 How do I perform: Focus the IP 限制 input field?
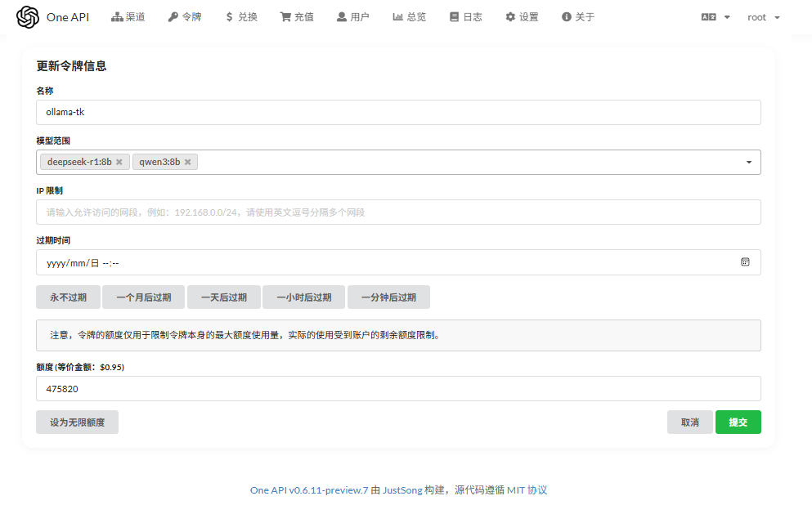(x=398, y=212)
